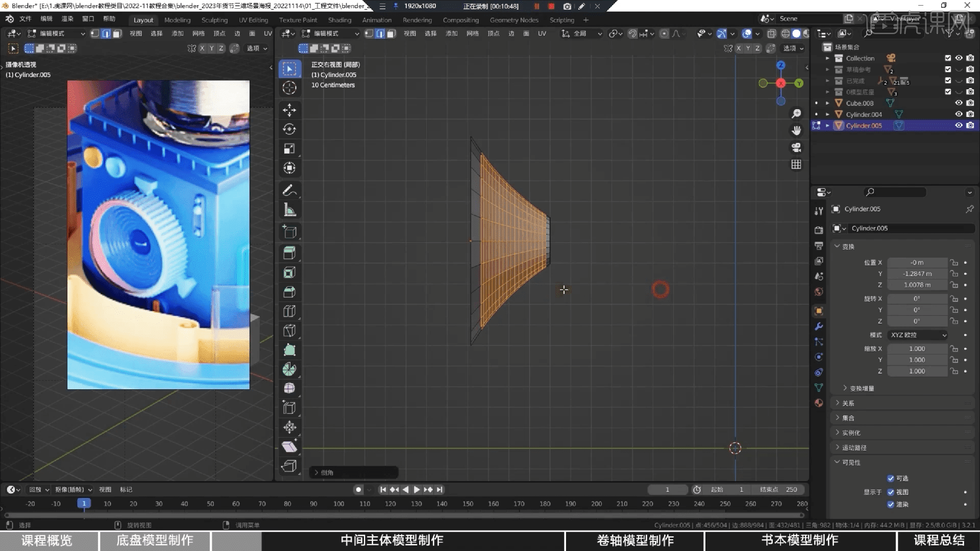Open the Material properties tab

pyautogui.click(x=819, y=403)
